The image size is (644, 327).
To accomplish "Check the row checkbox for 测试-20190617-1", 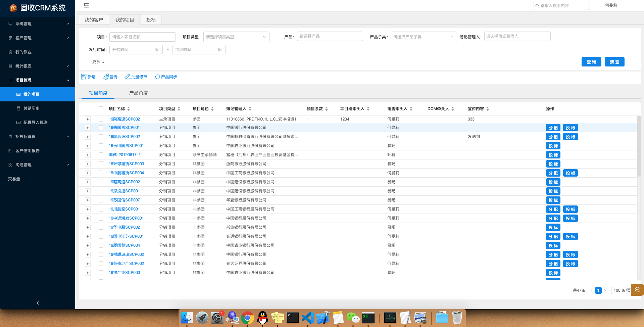I will pos(101,155).
